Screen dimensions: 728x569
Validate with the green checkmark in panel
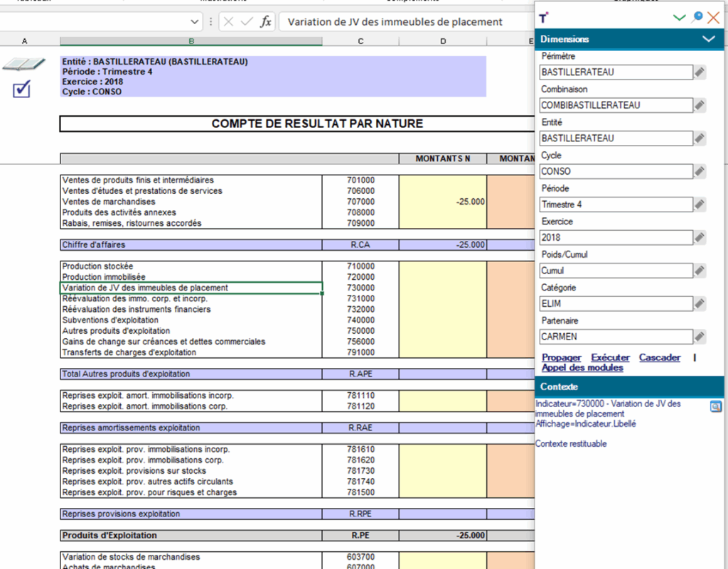click(679, 18)
